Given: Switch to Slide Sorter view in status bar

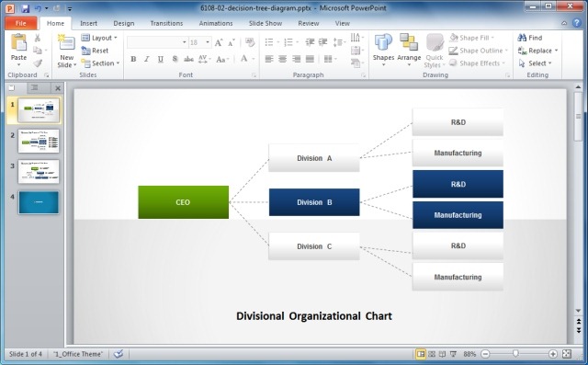Looking at the screenshot, I should (x=432, y=354).
